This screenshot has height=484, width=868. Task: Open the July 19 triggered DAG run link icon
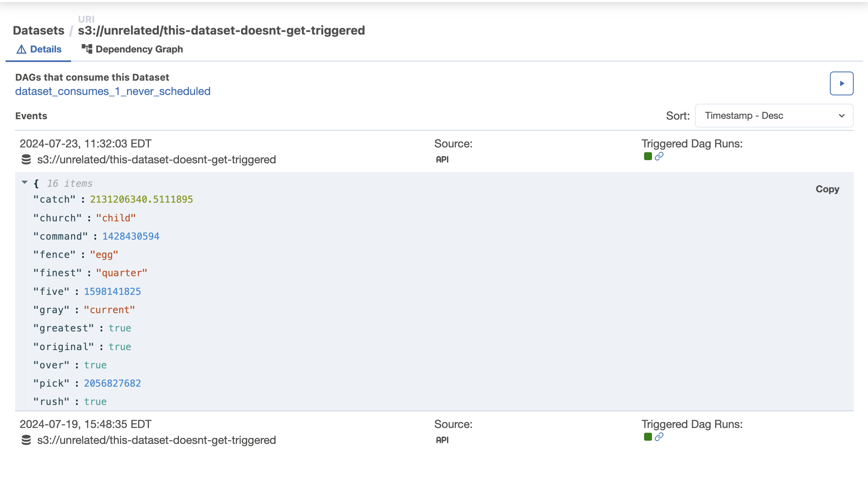click(659, 438)
